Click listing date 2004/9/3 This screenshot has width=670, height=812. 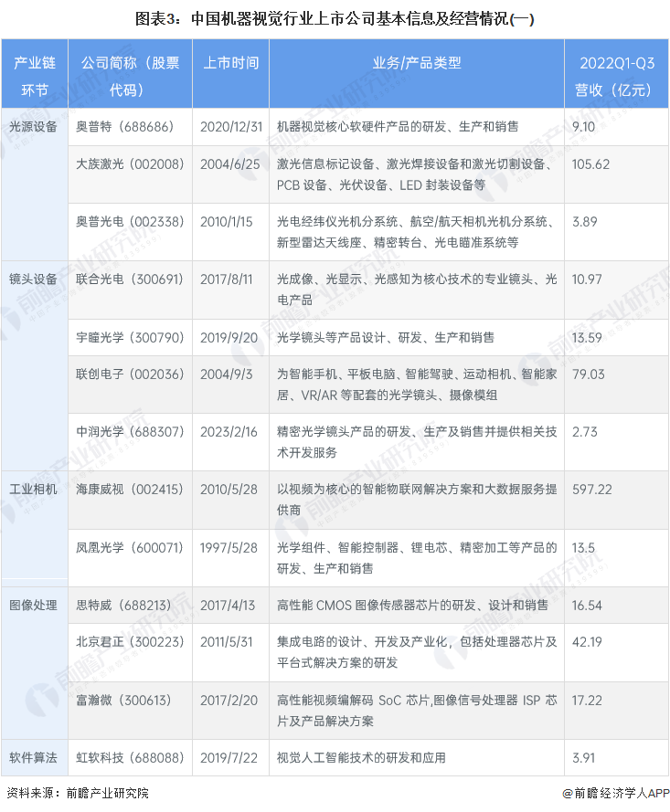coord(227,374)
